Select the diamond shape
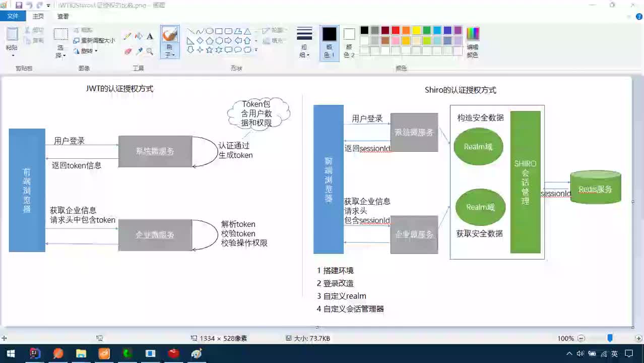 [x=200, y=40]
